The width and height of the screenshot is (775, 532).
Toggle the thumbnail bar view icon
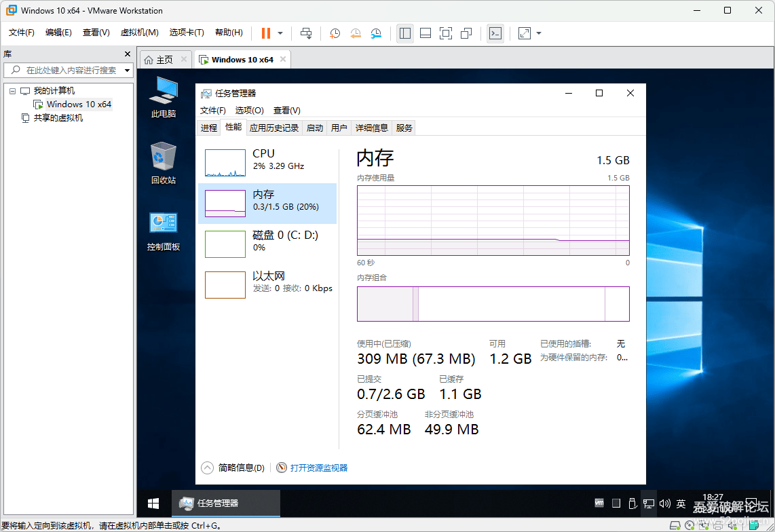pyautogui.click(x=425, y=33)
